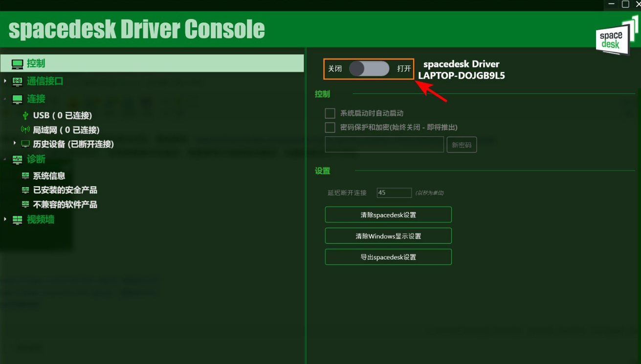The image size is (641, 364).
Task: Click the 诊断 diagnostics icon
Action: pyautogui.click(x=18, y=159)
